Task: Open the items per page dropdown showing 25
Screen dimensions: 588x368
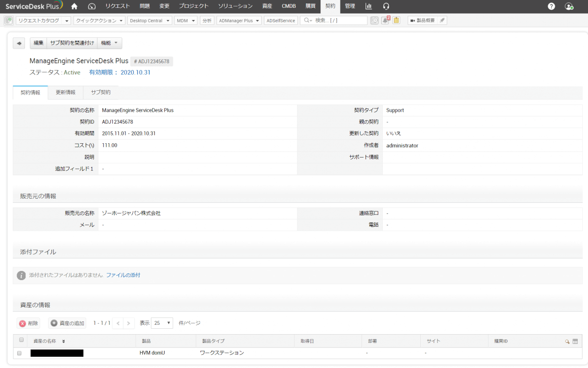Action: (x=162, y=323)
